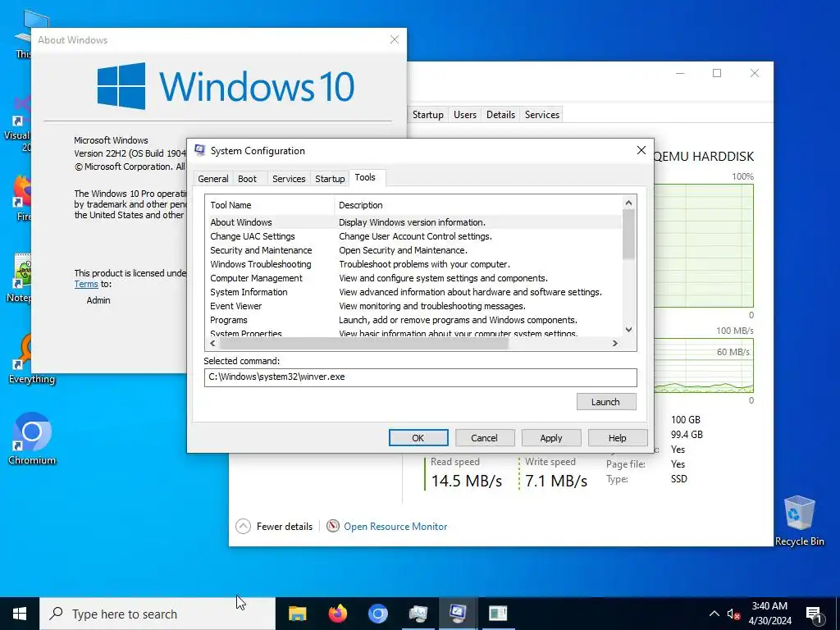This screenshot has width=840, height=630.
Task: Open Task Manager Startup tab
Action: [427, 115]
